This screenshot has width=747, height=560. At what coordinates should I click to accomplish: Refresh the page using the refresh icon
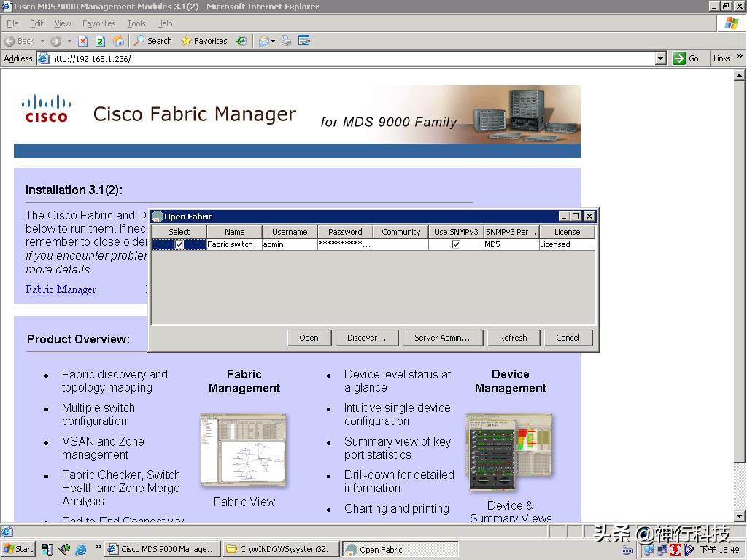[x=98, y=41]
